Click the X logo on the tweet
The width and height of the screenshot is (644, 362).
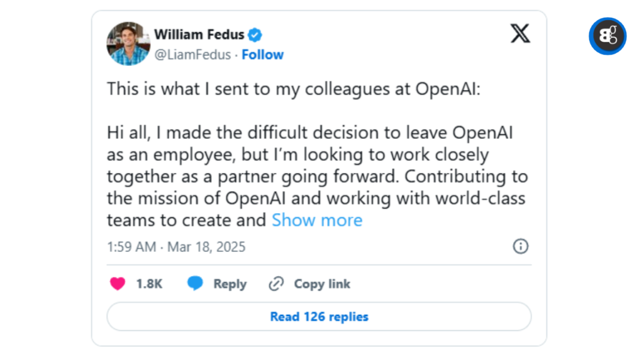(x=521, y=34)
